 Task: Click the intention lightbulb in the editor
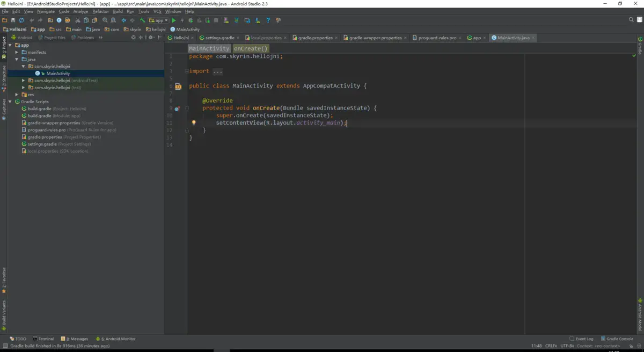coord(194,123)
